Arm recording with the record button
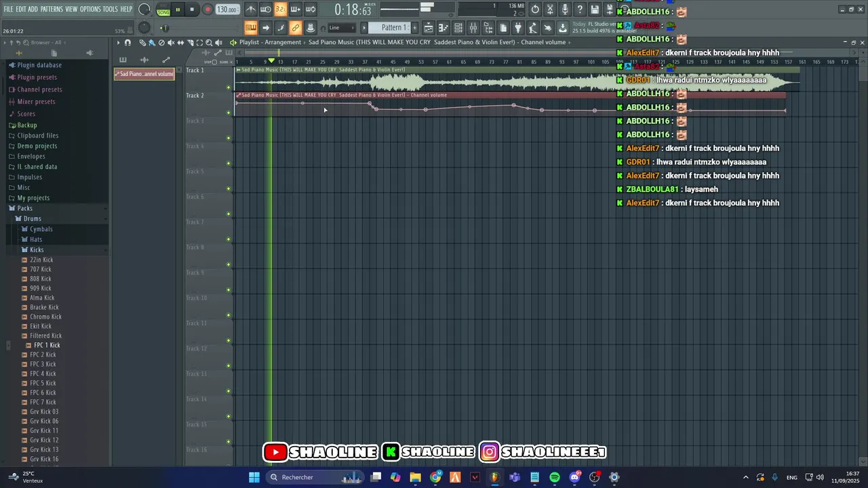 [208, 9]
